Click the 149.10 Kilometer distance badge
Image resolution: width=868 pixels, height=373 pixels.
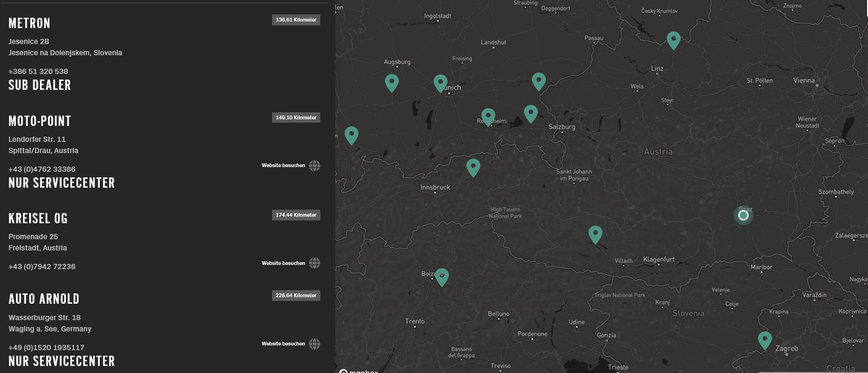click(x=296, y=117)
